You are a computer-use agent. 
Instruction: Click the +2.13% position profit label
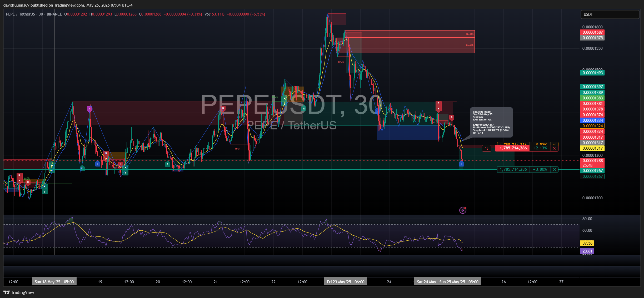540,148
